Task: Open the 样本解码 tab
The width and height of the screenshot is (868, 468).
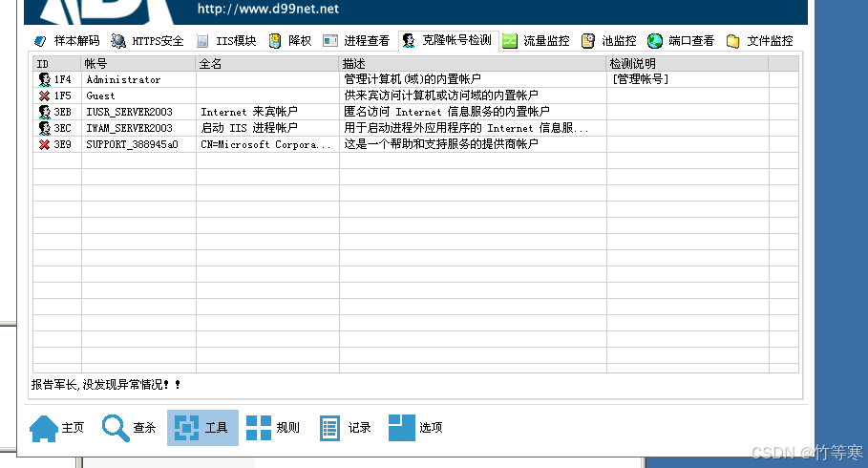Action: [67, 41]
